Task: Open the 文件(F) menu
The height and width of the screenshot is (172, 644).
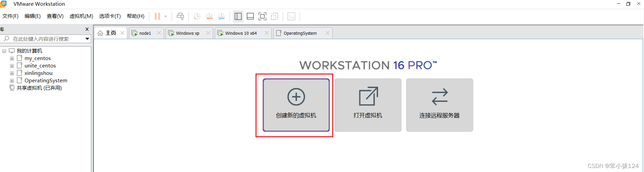Action: pos(10,16)
